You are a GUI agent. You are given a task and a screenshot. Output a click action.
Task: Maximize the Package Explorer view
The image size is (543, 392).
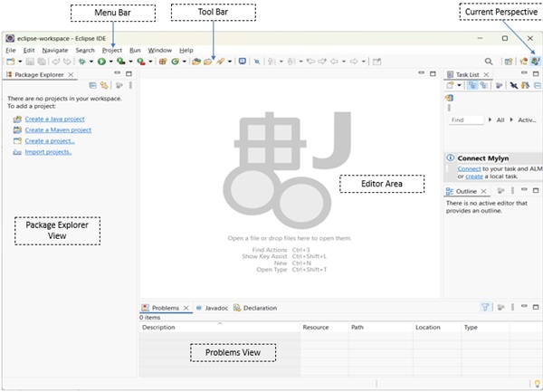[129, 73]
